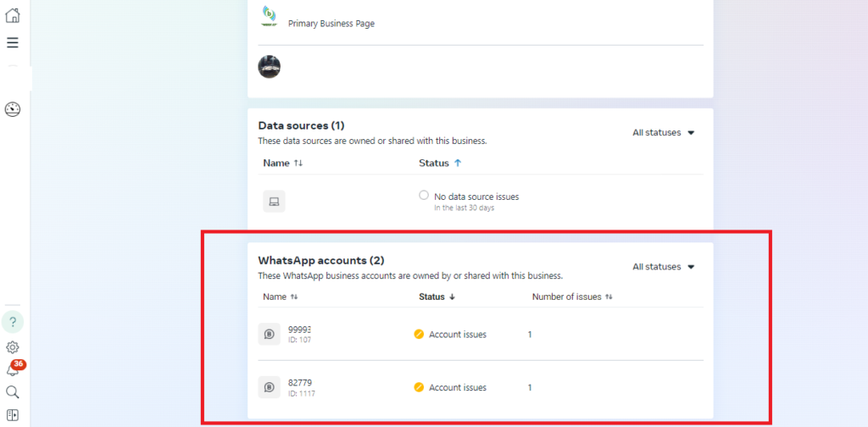Toggle the sidebar panel icon at bottom

tap(12, 415)
